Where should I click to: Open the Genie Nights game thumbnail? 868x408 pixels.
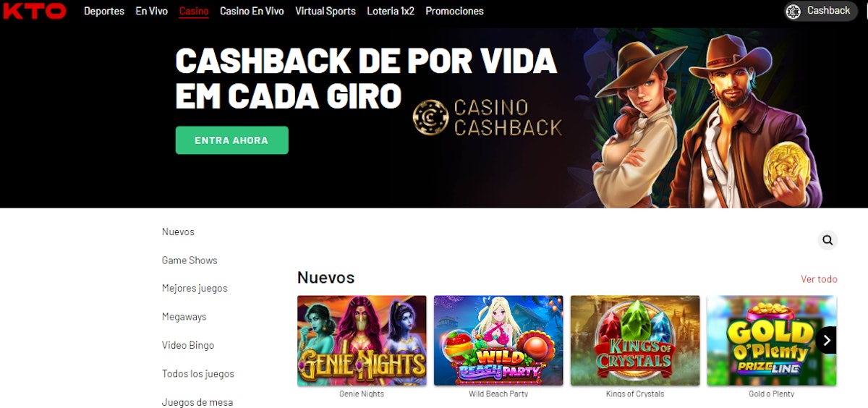[362, 341]
